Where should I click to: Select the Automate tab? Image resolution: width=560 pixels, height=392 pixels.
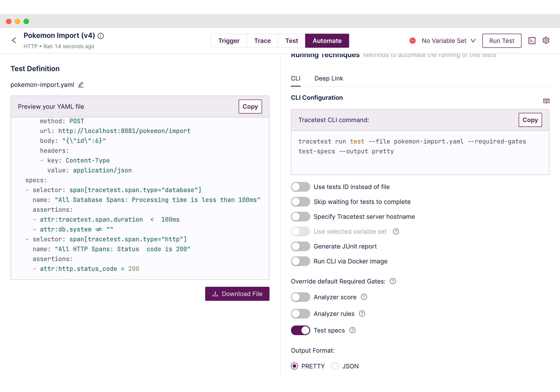[x=327, y=41]
